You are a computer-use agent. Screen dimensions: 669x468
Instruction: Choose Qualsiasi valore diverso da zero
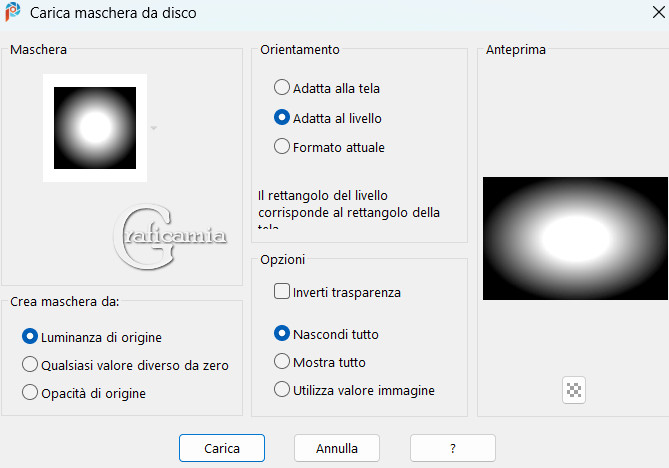pyautogui.click(x=30, y=365)
